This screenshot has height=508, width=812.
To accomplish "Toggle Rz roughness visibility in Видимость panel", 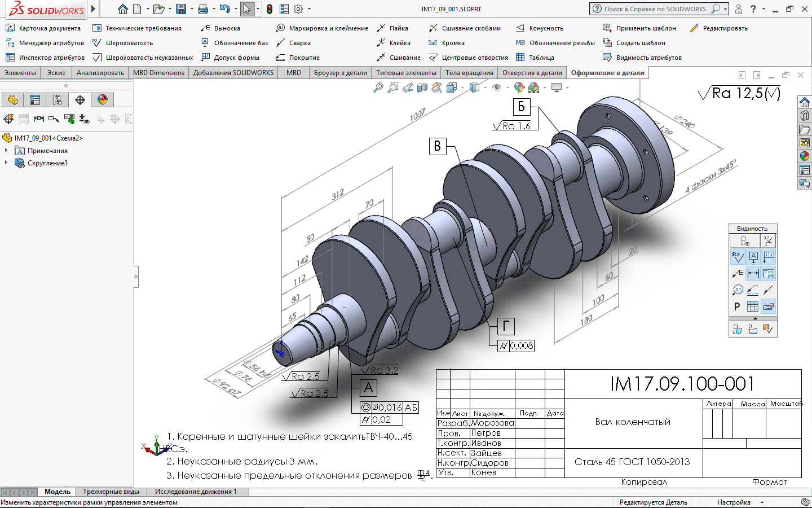I will pos(738,257).
